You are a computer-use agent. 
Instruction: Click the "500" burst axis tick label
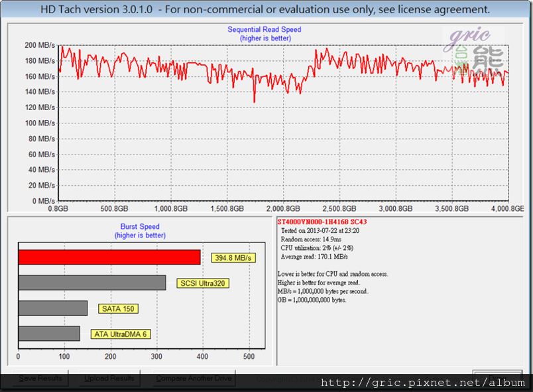pos(249,357)
